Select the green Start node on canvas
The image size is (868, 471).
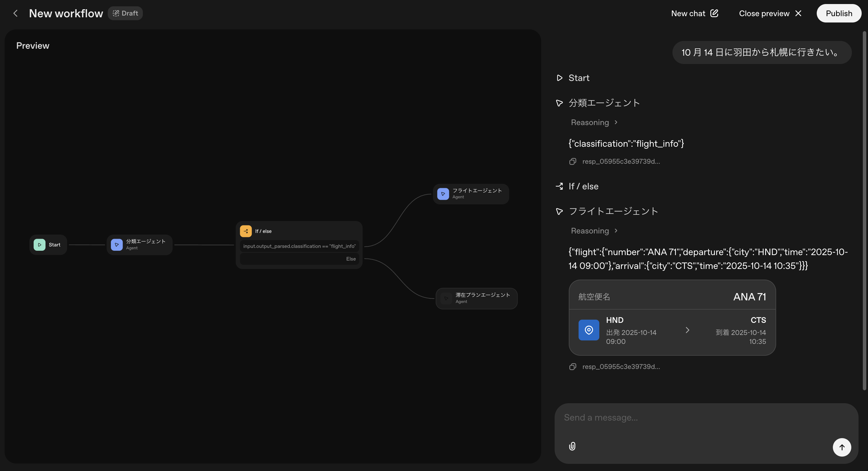pos(48,245)
